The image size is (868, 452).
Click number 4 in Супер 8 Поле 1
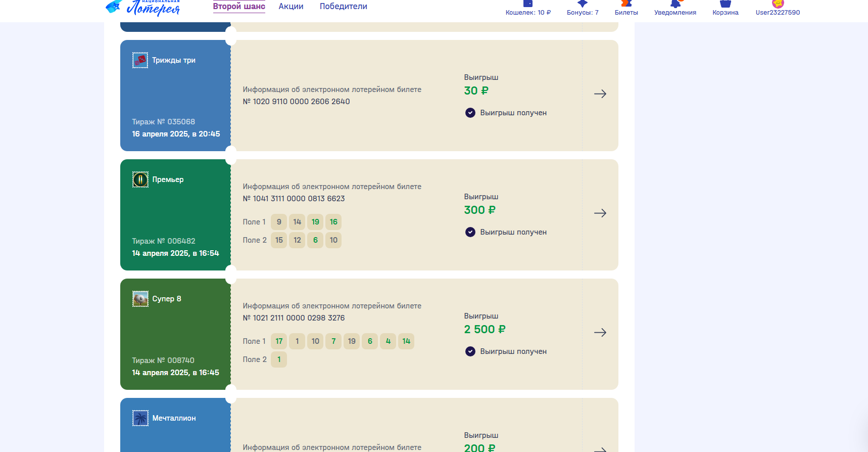tap(388, 341)
